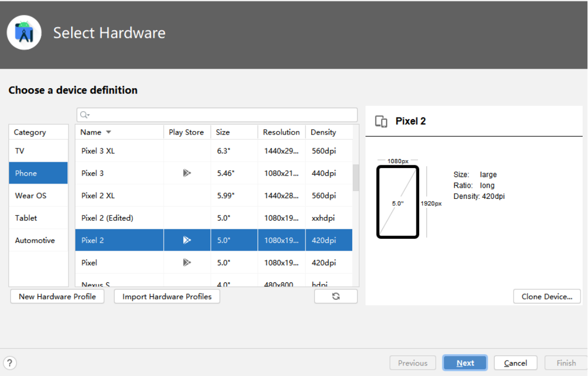Select the Pixel 3 XL row

pyautogui.click(x=214, y=151)
